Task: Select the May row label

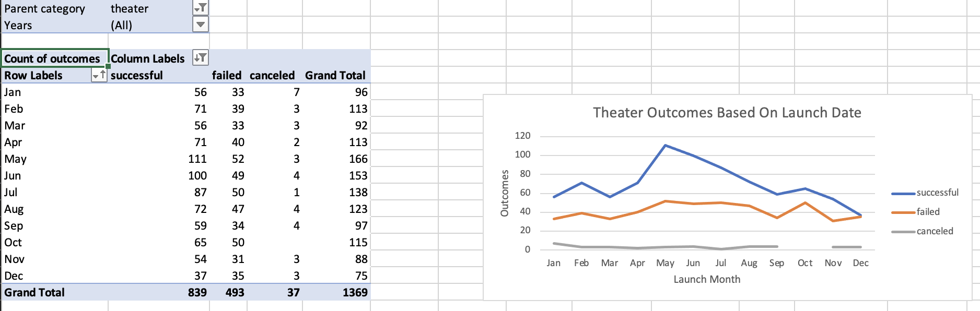Action: click(x=15, y=159)
